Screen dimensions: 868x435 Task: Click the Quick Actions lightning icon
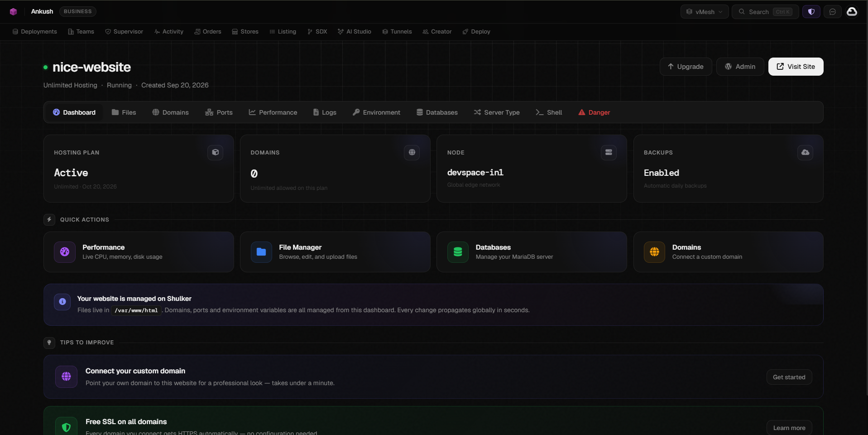(x=49, y=219)
